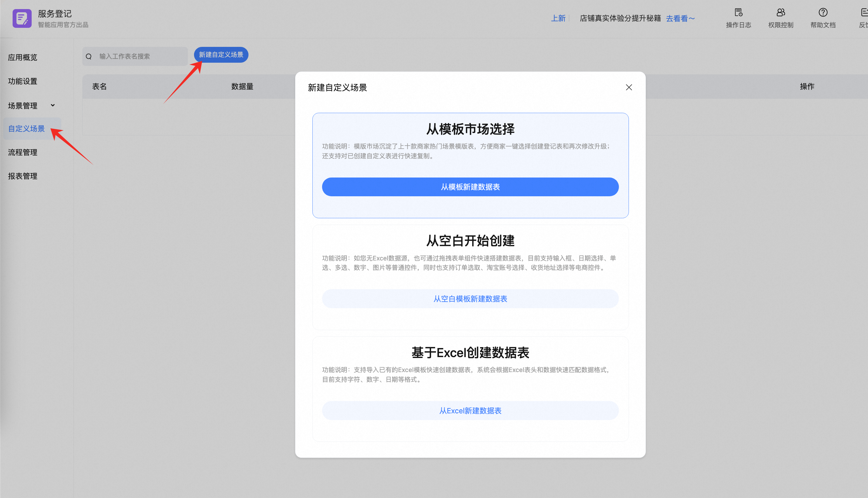This screenshot has width=868, height=498.
Task: Click the 从空白模板新建数据表 button
Action: [470, 299]
